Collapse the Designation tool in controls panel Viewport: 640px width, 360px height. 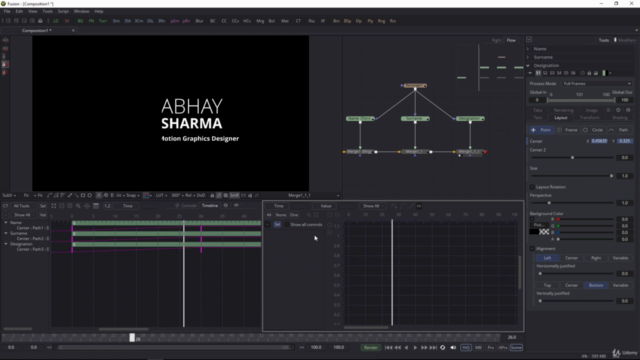click(x=528, y=65)
